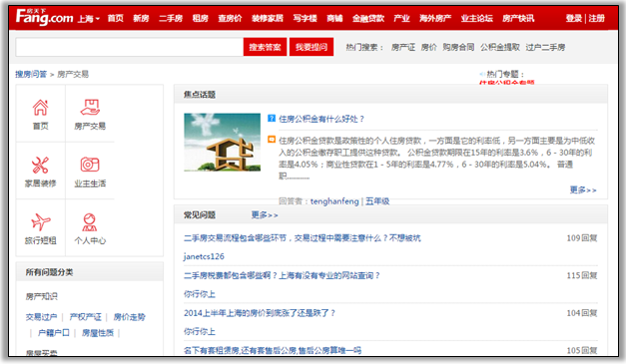Click category link 产权产证
This screenshot has height=364, width=626.
[x=86, y=317]
